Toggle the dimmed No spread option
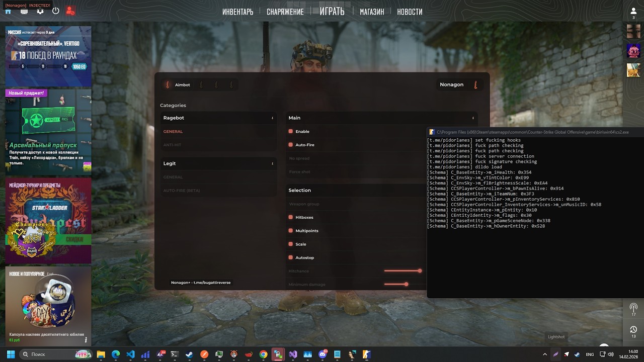 click(299, 158)
